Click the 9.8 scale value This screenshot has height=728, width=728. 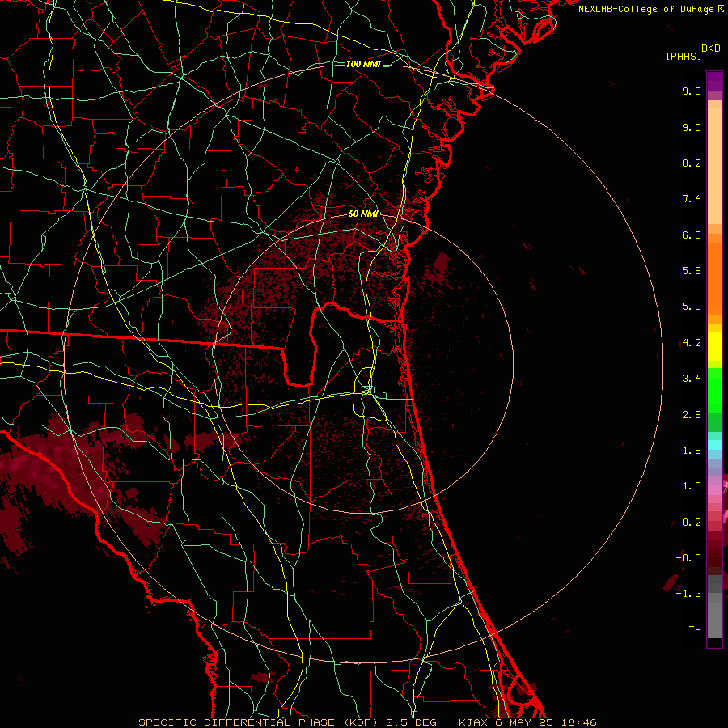coord(692,91)
